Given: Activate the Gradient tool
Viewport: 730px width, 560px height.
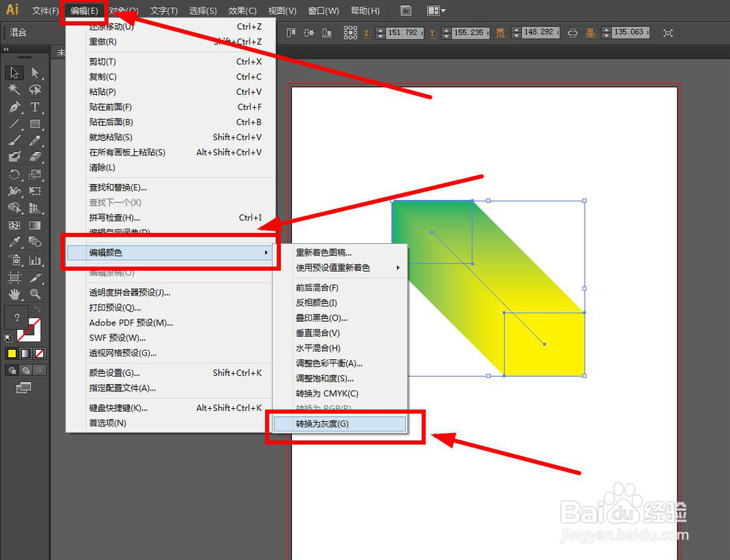Looking at the screenshot, I should (34, 226).
